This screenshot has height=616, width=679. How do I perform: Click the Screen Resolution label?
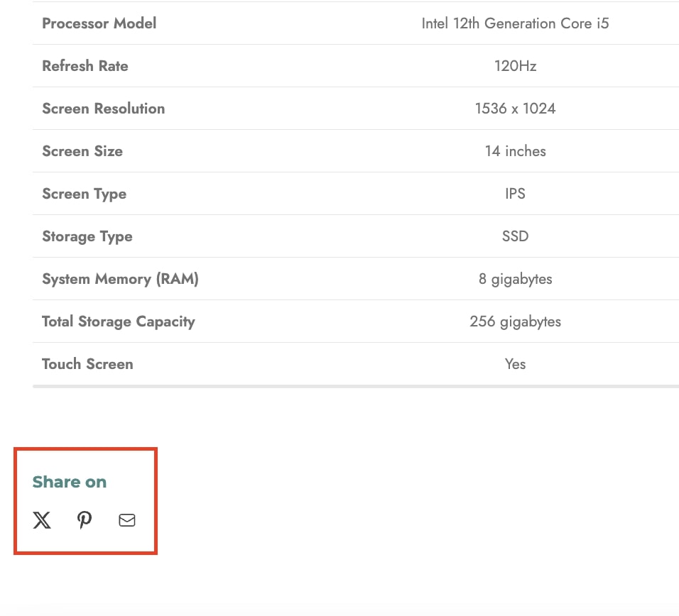[x=104, y=109]
